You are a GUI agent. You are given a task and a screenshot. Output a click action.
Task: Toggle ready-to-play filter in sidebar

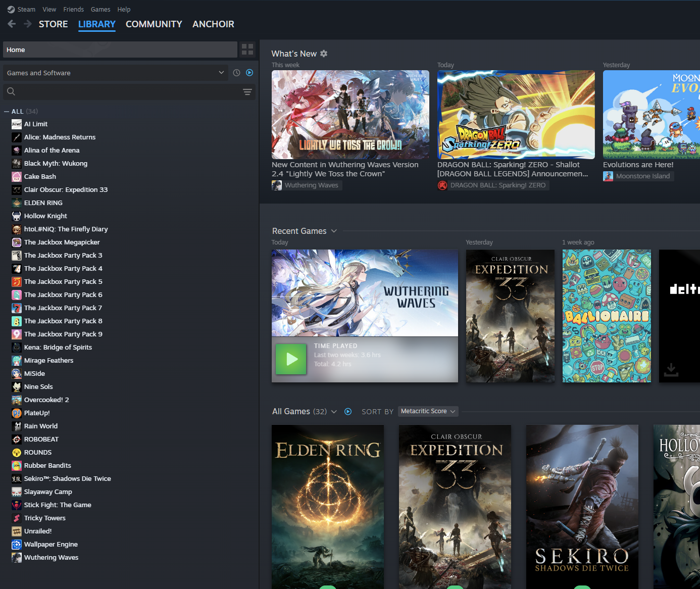[249, 73]
